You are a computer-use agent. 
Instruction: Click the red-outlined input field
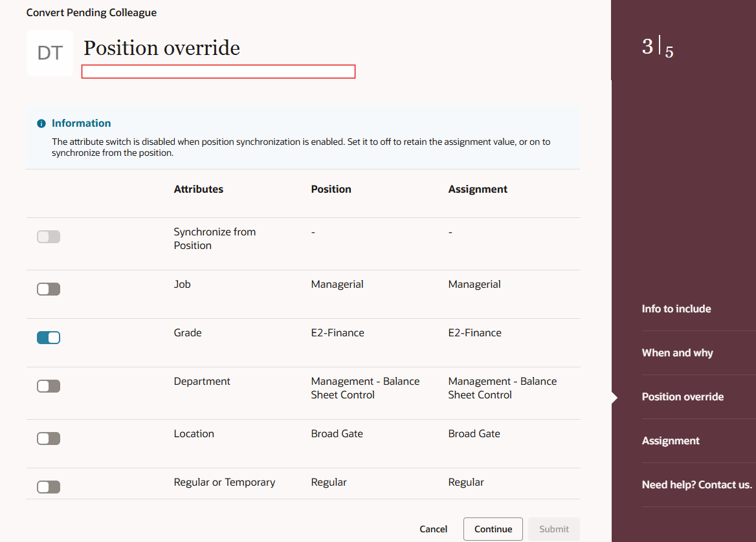(217, 71)
